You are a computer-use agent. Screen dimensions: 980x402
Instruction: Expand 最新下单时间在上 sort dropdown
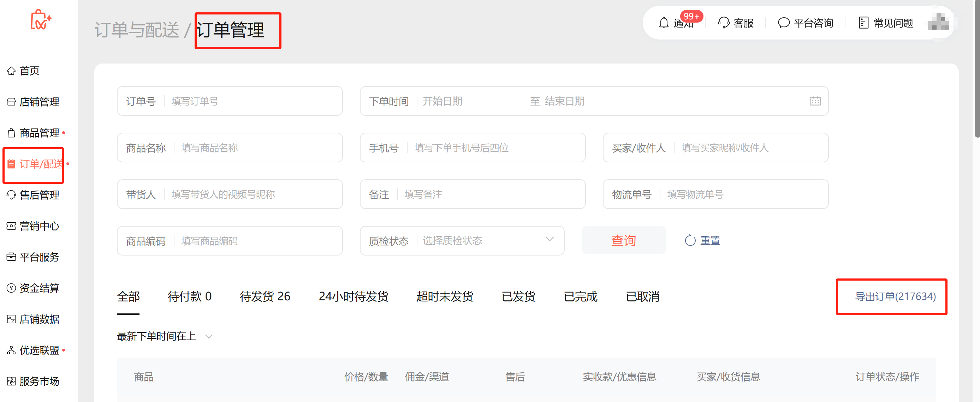(x=208, y=336)
